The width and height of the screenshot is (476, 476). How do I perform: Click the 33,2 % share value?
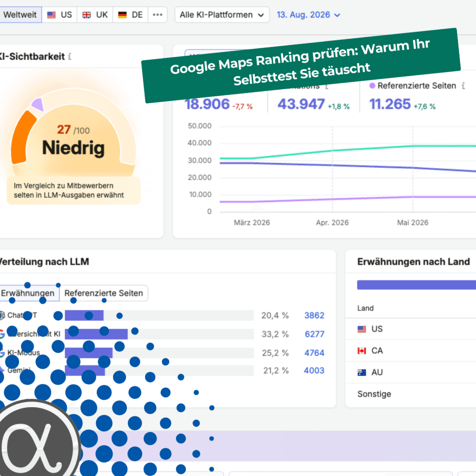tap(275, 334)
